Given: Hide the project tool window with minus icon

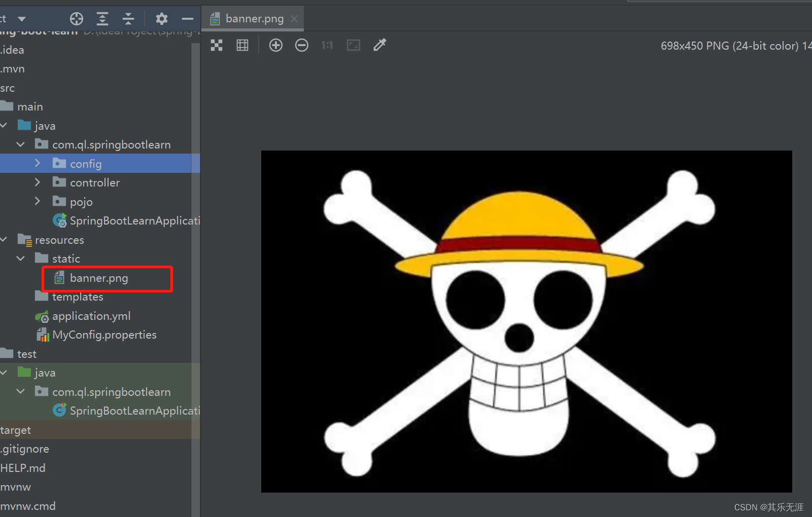Looking at the screenshot, I should (x=188, y=19).
